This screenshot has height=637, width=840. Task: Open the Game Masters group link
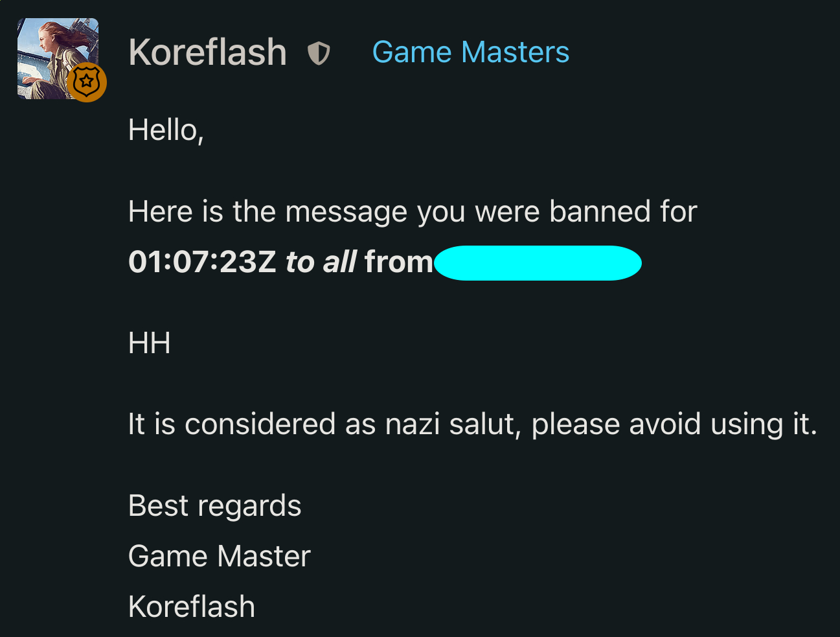471,52
